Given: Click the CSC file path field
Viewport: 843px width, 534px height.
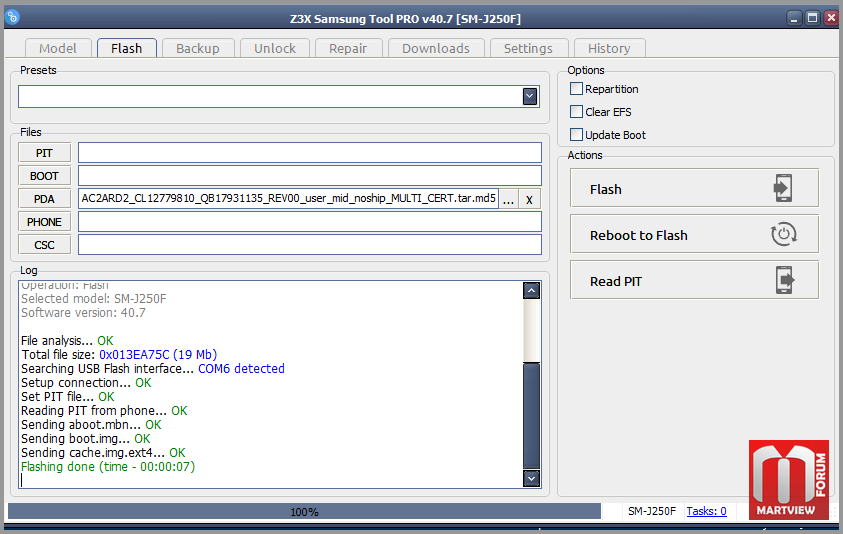Looking at the screenshot, I should [310, 245].
